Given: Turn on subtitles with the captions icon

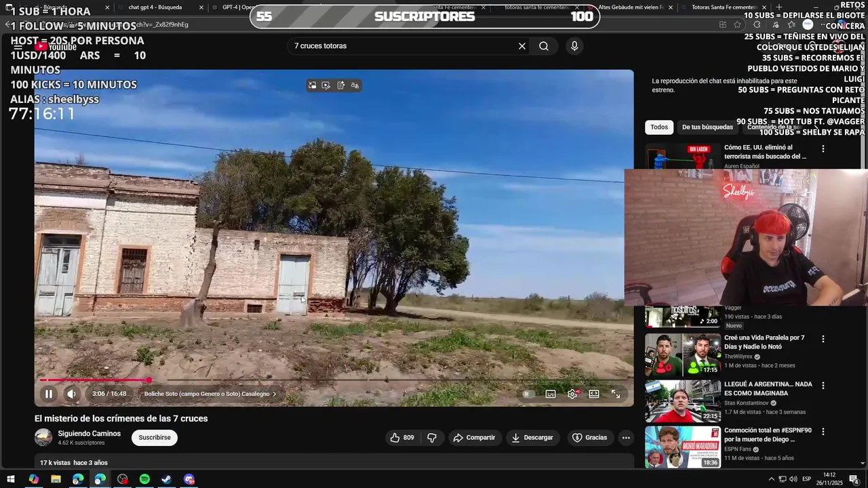Looking at the screenshot, I should click(551, 394).
